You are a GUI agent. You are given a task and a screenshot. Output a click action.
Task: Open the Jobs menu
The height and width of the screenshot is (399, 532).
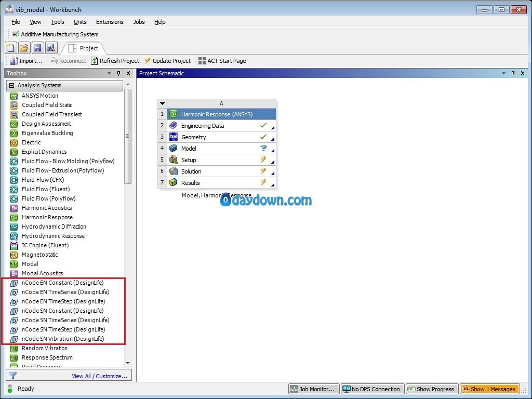click(139, 22)
